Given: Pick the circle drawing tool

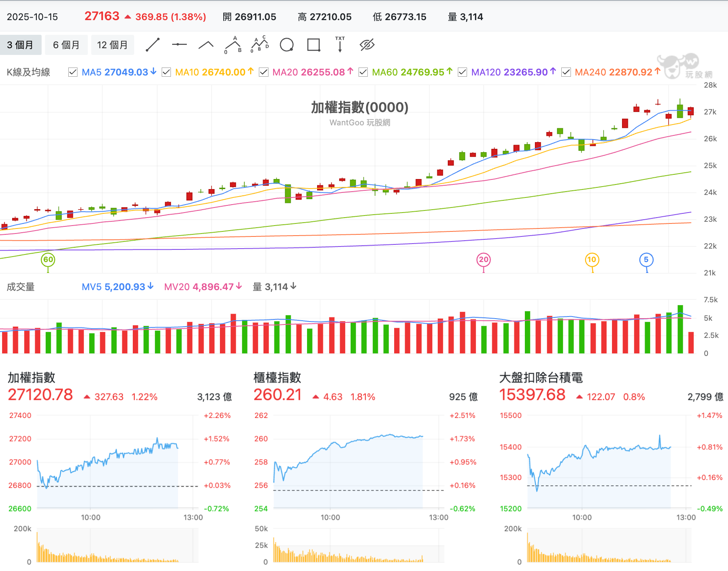Looking at the screenshot, I should click(287, 45).
